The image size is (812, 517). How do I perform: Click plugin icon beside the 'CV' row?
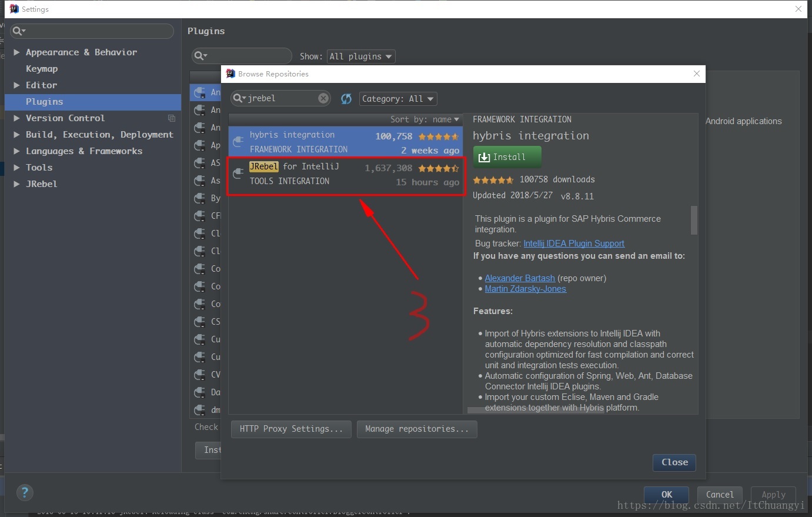[x=200, y=375]
